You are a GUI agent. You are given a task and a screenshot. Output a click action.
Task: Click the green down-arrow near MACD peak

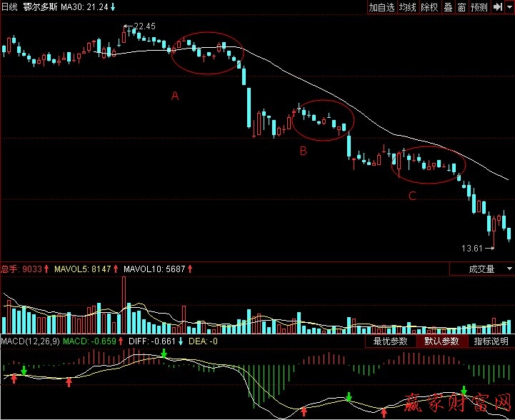pos(164,355)
